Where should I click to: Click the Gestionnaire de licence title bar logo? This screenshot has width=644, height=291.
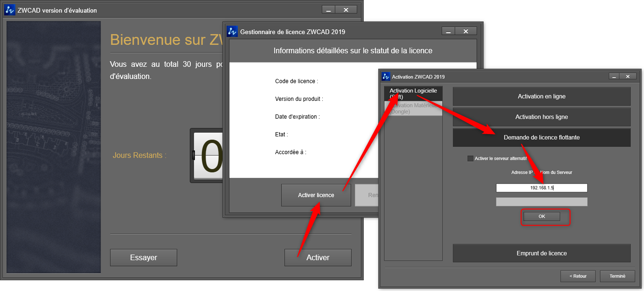(232, 32)
